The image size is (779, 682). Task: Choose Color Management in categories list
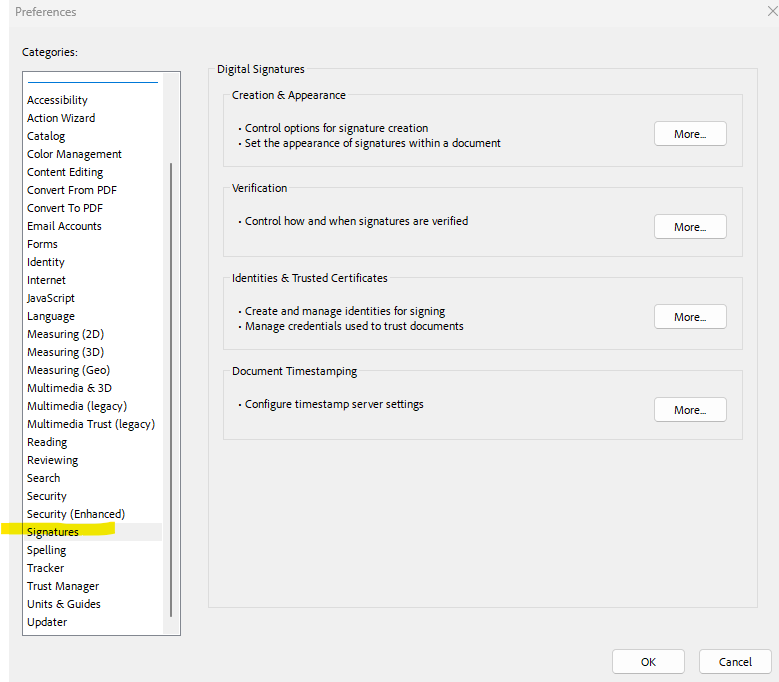click(74, 154)
